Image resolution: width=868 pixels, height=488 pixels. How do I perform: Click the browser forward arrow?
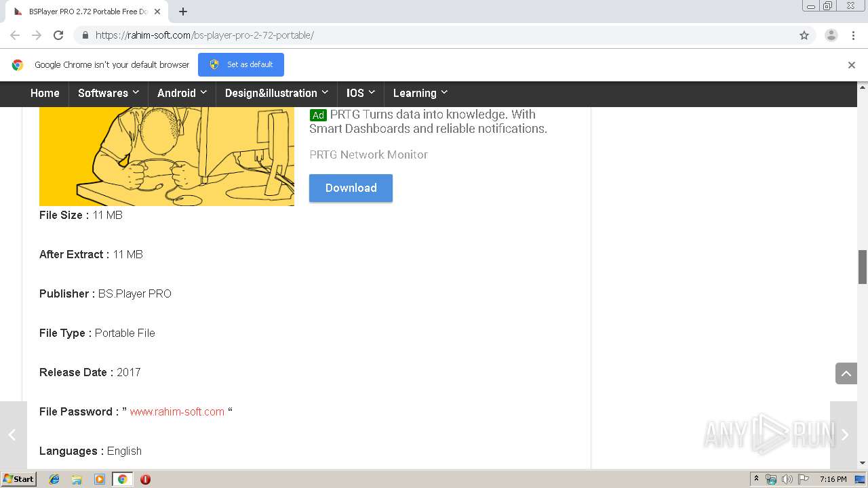[37, 35]
